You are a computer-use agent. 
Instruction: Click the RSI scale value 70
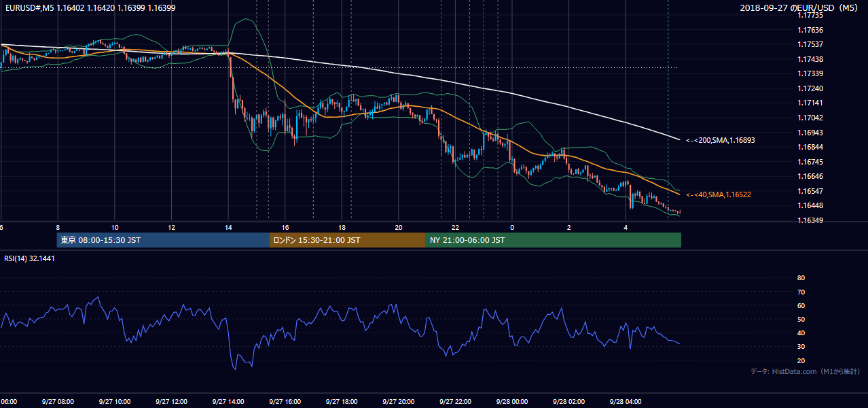[x=801, y=292]
